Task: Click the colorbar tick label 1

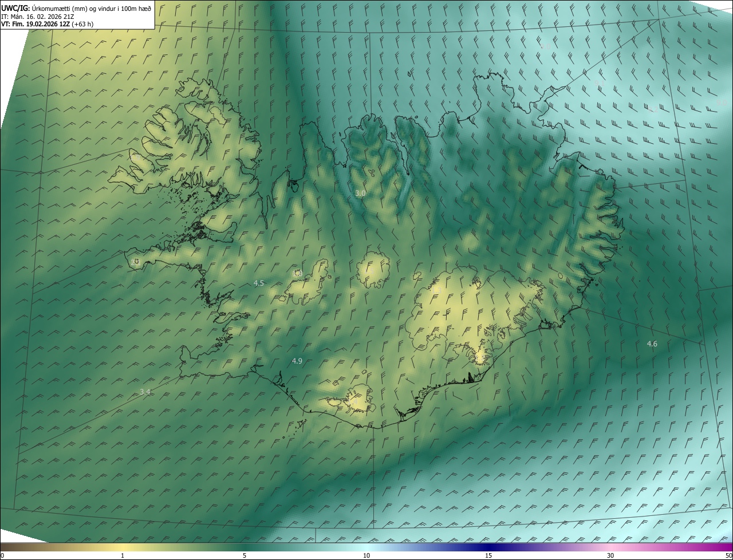Action: coord(123,556)
